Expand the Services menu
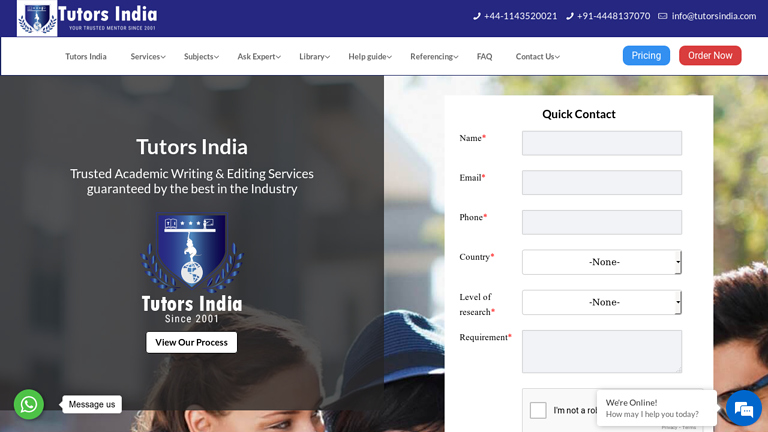 coord(148,56)
